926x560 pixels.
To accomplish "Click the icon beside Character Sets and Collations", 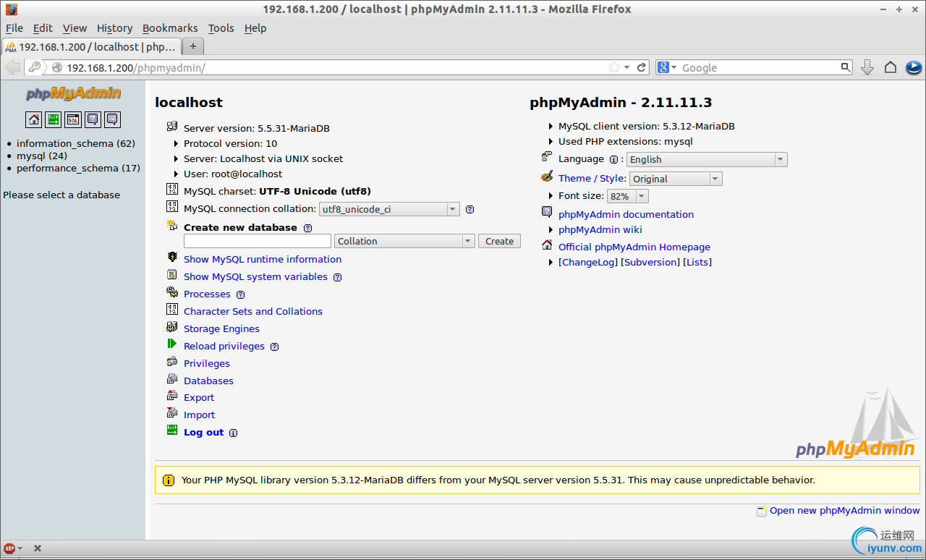I will 172,310.
